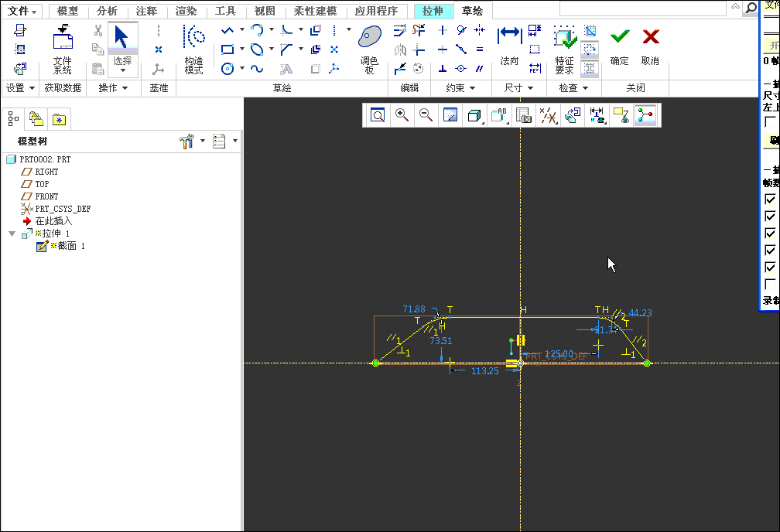Click the Zoom Out magnifier icon

coord(426,115)
